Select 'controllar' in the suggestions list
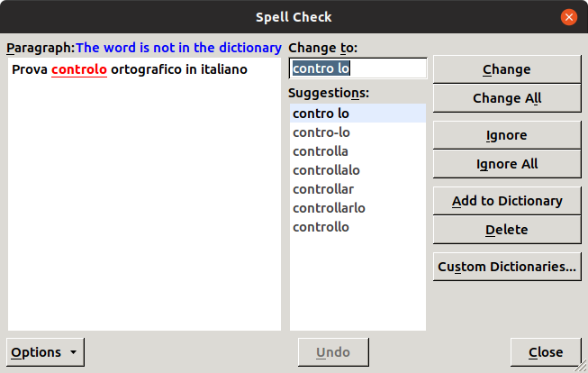This screenshot has width=588, height=373. (323, 189)
